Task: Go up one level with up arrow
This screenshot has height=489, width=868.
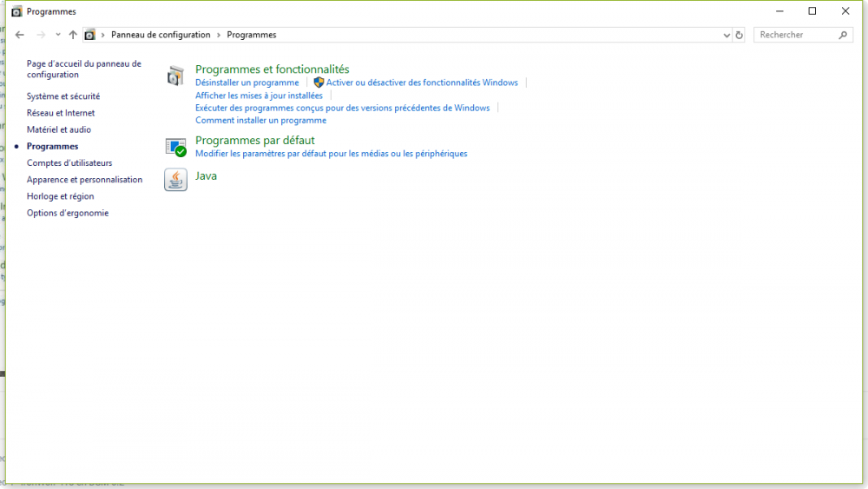Action: 73,35
